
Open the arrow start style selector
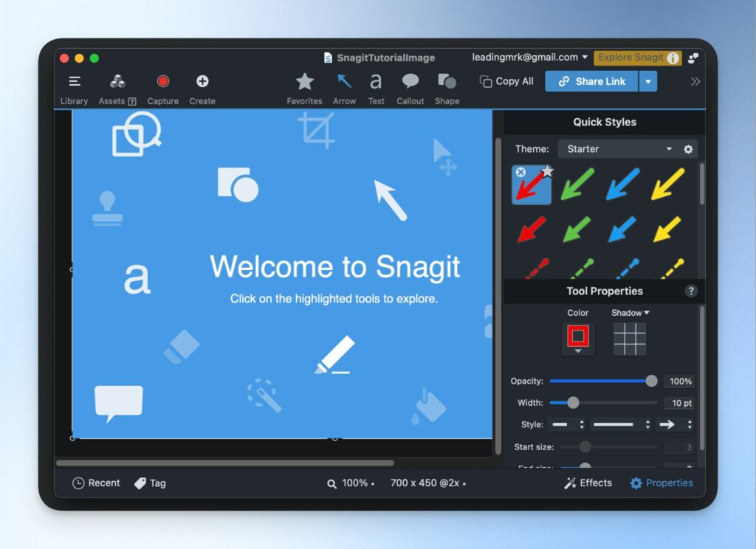(x=568, y=424)
